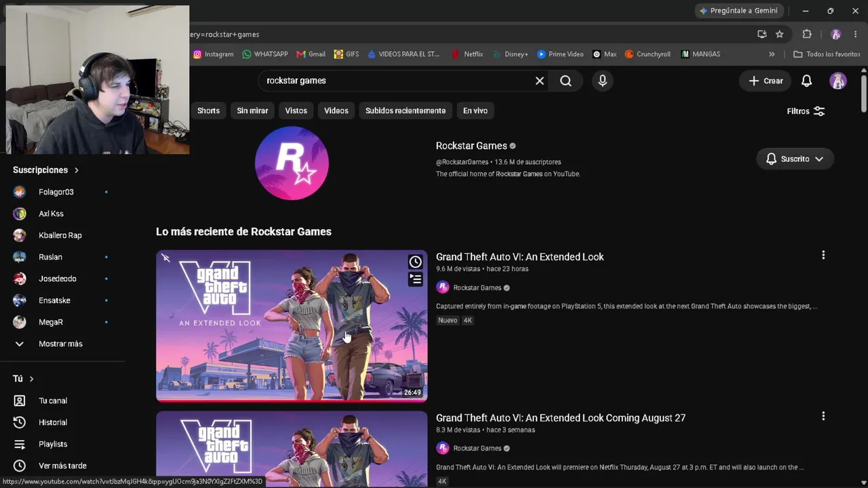Open the Instagram bookmark
Viewport: 868px width, 488px height.
click(213, 54)
